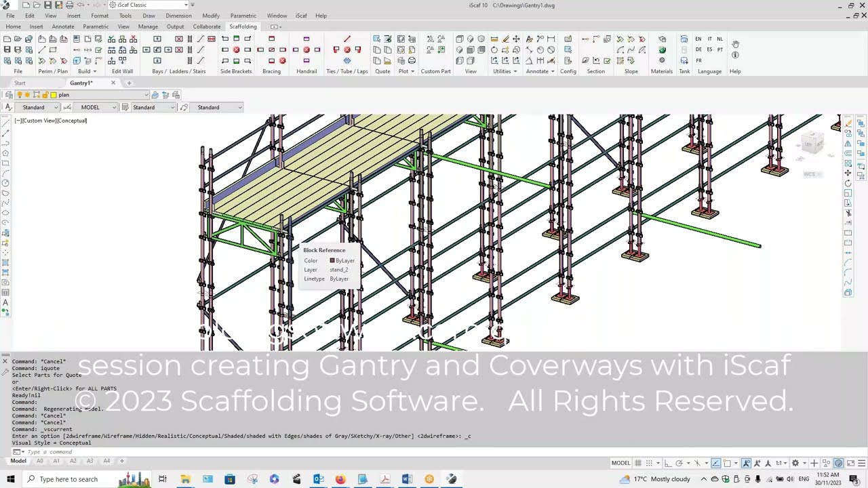
Task: Toggle polar tracking in status bar
Action: (x=679, y=463)
